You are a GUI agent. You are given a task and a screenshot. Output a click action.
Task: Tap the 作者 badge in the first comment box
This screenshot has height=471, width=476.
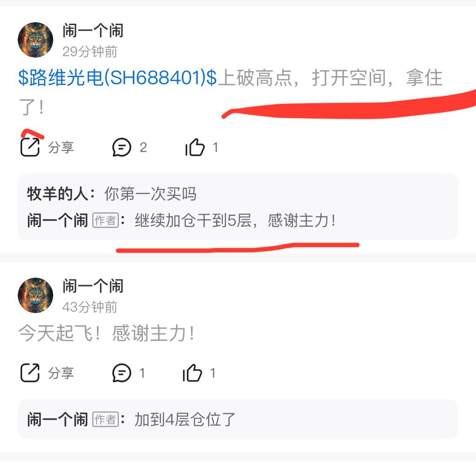coord(106,221)
